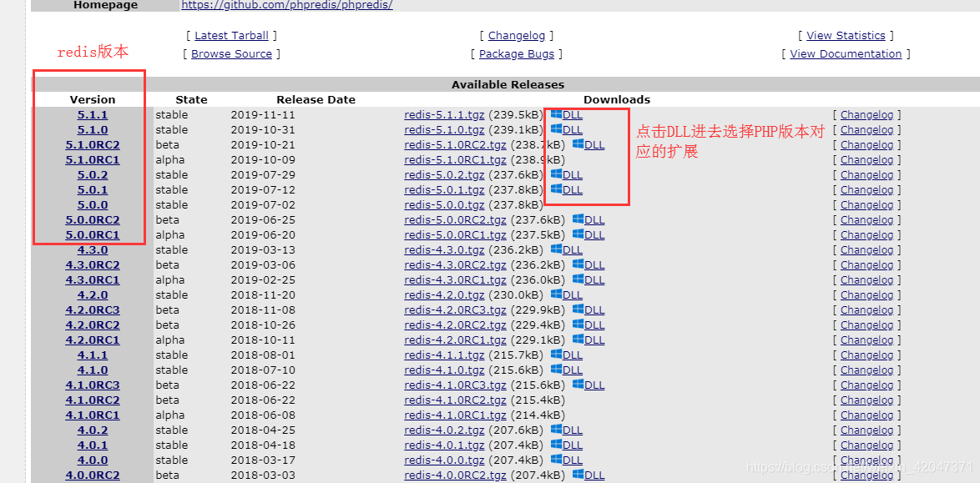Image resolution: width=980 pixels, height=483 pixels.
Task: Click Windows icon beside redis-4.1.0 DLL
Action: [556, 370]
